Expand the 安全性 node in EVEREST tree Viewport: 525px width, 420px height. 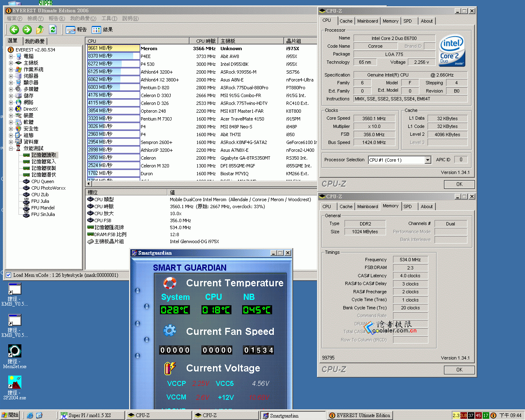(x=11, y=129)
